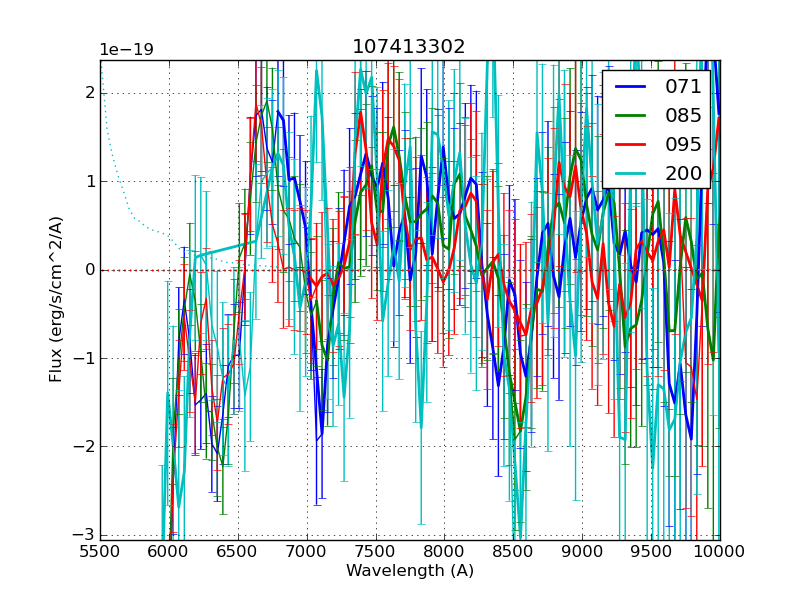The height and width of the screenshot is (600, 800).
Task: Select the 085 legend label
Action: [x=683, y=116]
